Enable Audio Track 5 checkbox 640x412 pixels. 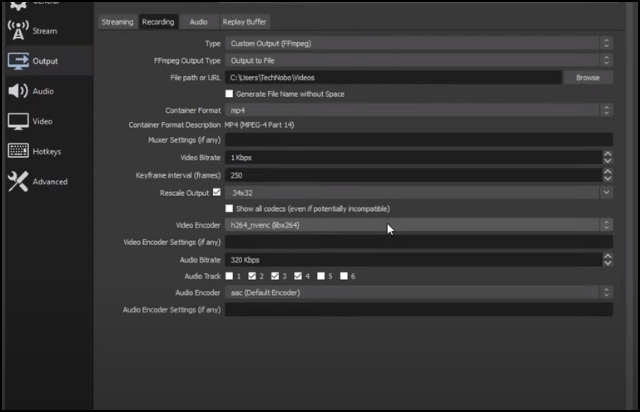321,276
